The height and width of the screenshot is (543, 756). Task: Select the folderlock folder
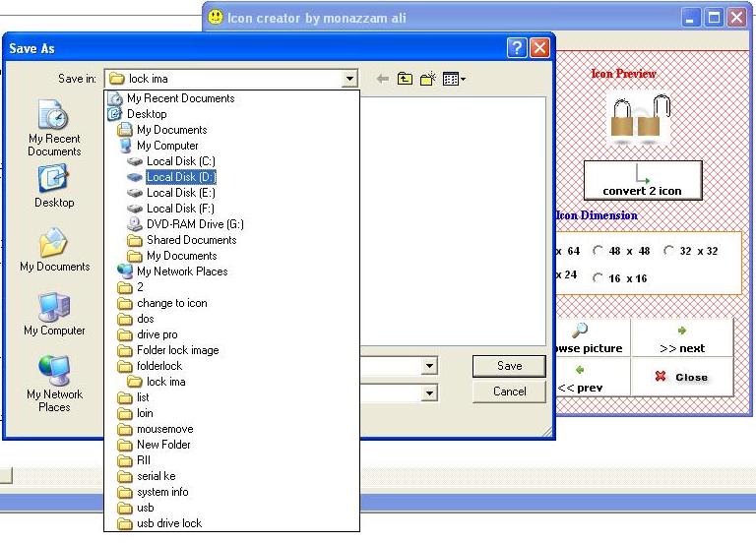coord(232,366)
